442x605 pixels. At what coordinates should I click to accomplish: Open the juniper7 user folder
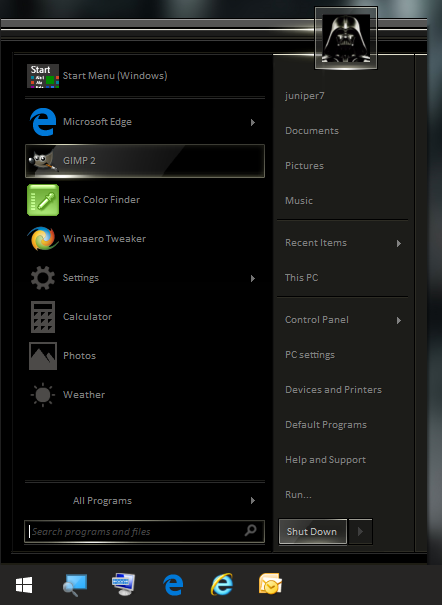coord(305,96)
